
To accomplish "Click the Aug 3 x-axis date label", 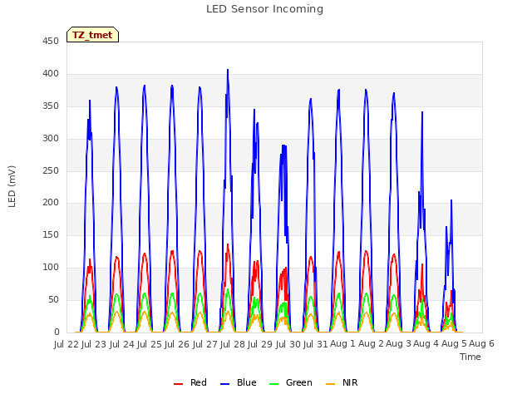I will [399, 344].
